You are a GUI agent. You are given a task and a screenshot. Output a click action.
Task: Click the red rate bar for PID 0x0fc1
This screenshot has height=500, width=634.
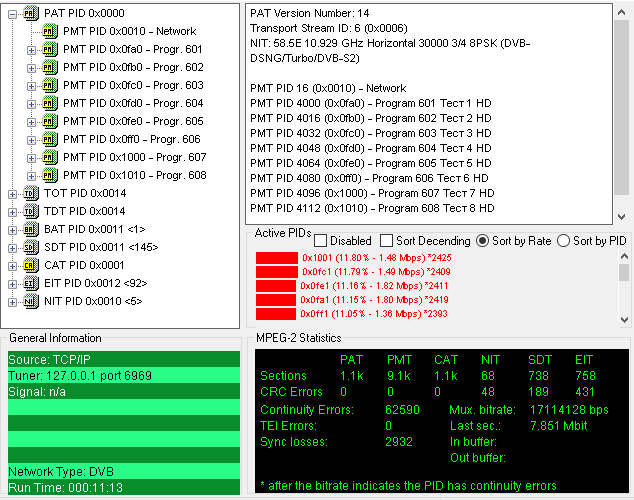(x=277, y=272)
